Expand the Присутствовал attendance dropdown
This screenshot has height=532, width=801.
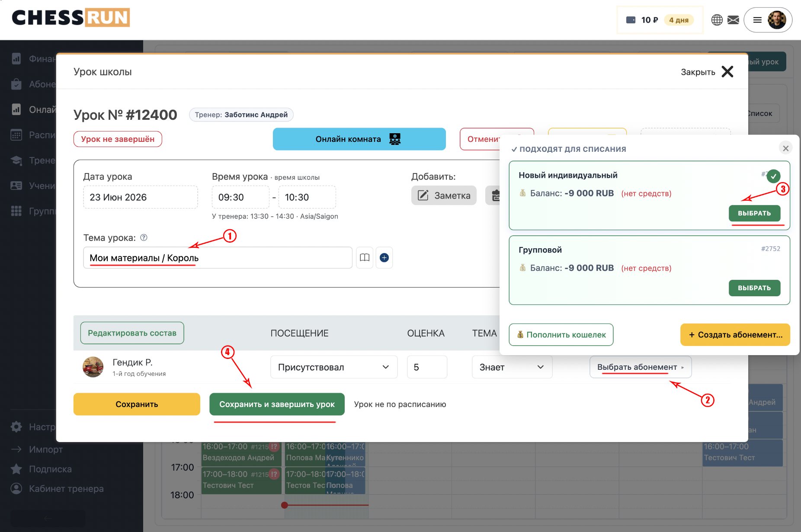334,367
